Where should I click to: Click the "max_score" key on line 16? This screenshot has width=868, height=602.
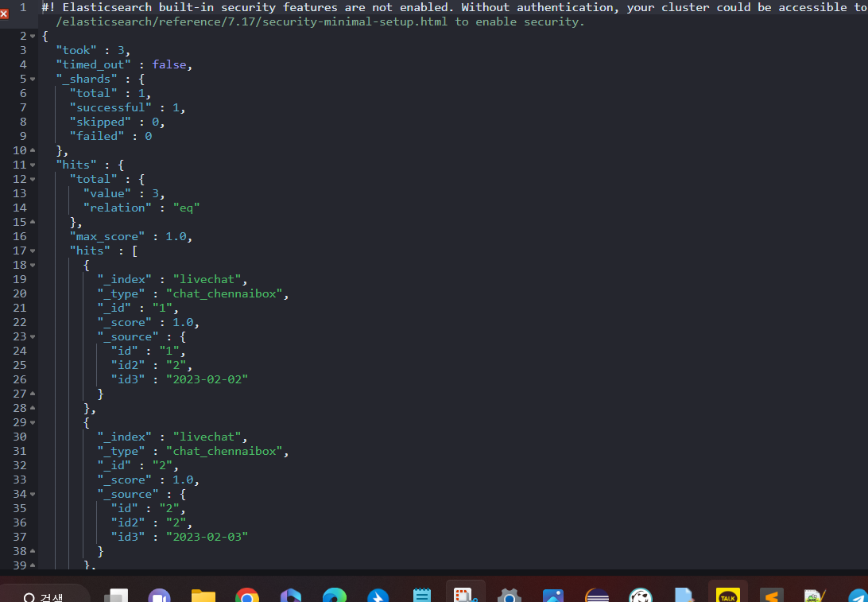tap(107, 236)
